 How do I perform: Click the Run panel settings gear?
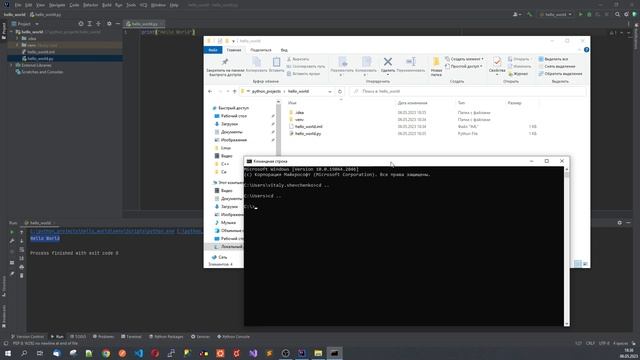(x=620, y=223)
